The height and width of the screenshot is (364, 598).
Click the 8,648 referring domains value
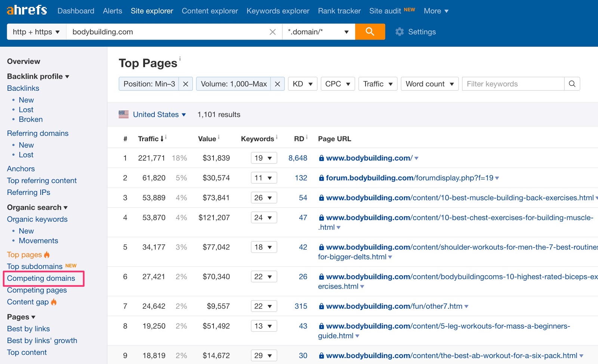pyautogui.click(x=298, y=158)
